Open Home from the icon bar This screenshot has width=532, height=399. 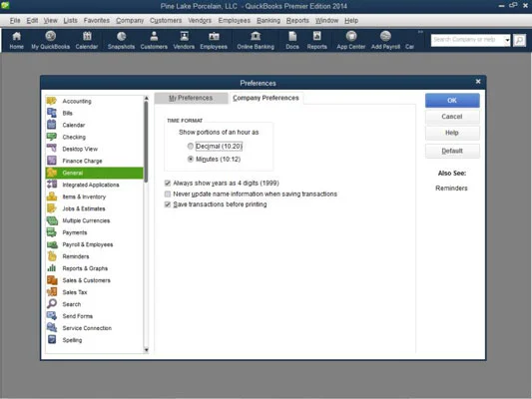pyautogui.click(x=16, y=40)
